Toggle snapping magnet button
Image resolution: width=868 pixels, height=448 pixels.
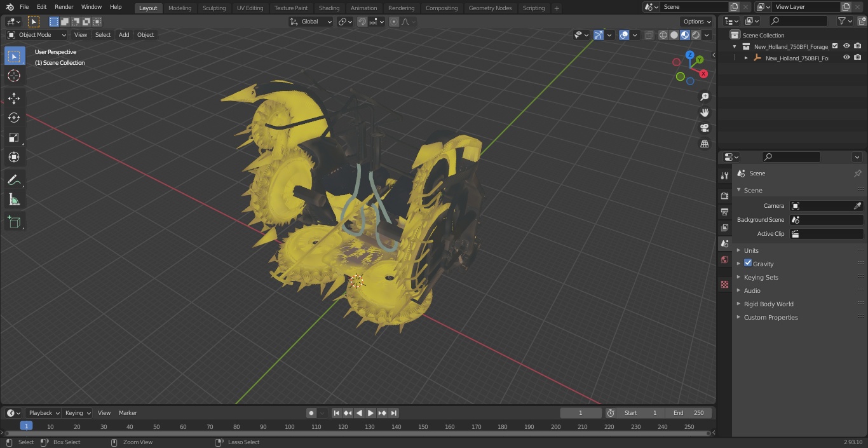362,22
